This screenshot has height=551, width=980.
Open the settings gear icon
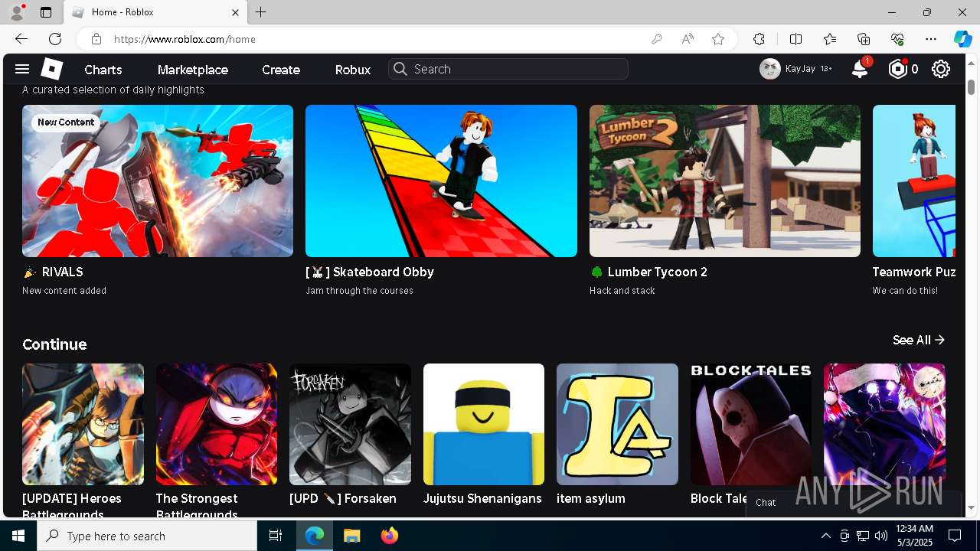coord(941,70)
